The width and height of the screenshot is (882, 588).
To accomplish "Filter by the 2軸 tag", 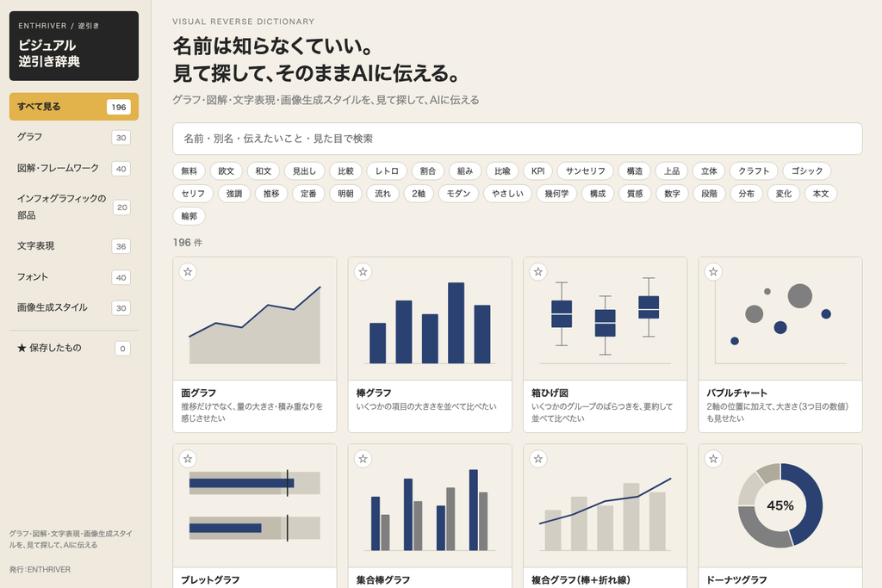I will (419, 194).
